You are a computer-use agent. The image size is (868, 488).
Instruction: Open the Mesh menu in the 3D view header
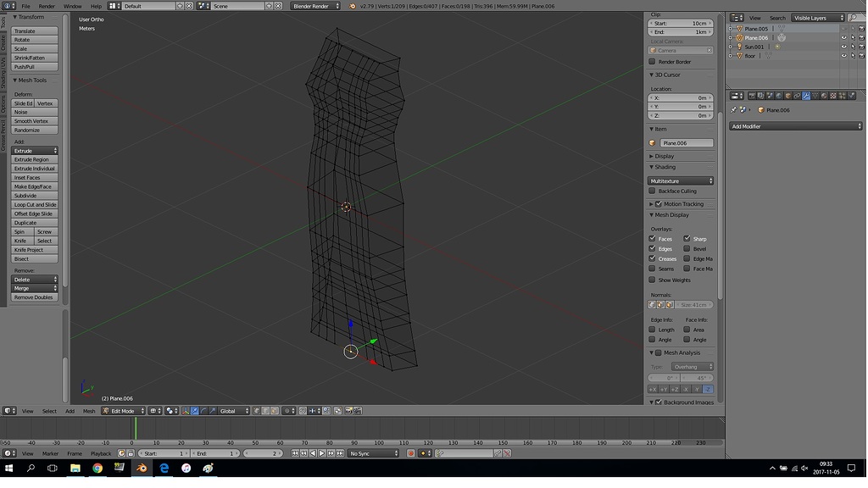[88, 411]
